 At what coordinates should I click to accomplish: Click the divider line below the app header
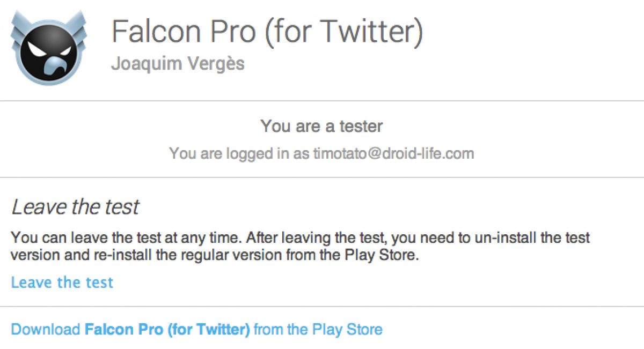pyautogui.click(x=322, y=101)
